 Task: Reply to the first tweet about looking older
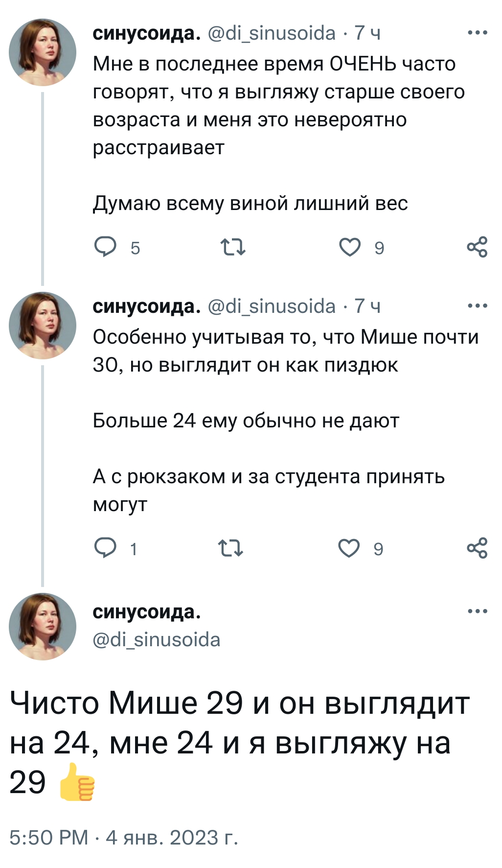[105, 247]
